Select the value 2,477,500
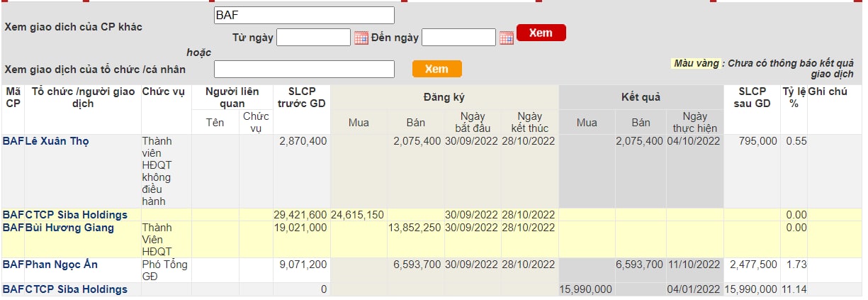The height and width of the screenshot is (300, 868). (753, 265)
